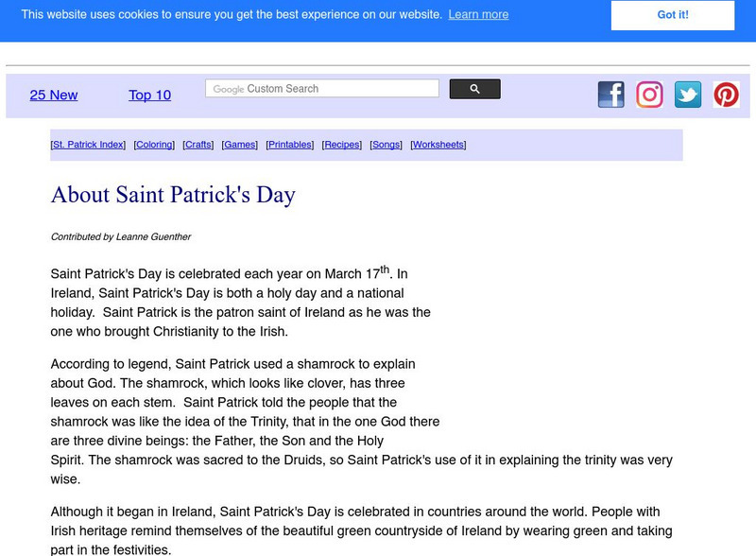
Task: Click the Contributed by Leanne Guenther byline
Action: coord(121,236)
